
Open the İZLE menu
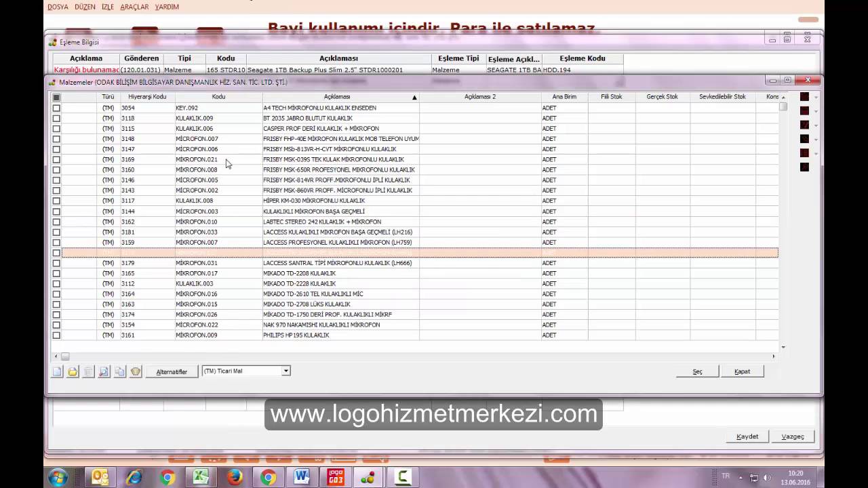(107, 7)
